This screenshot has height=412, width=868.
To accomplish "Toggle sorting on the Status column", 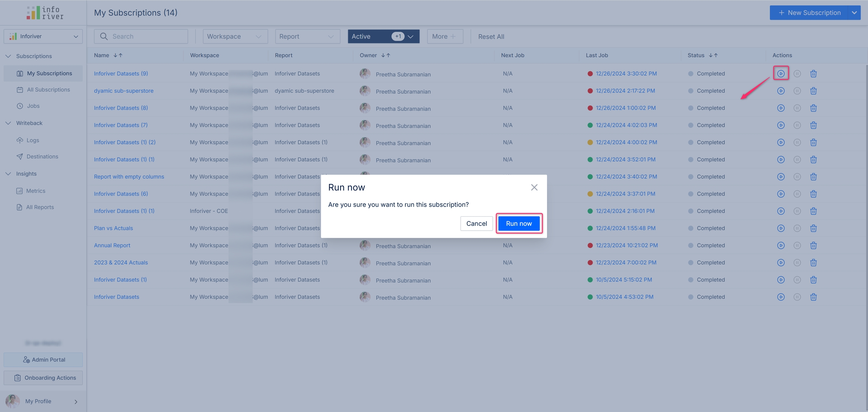I will pos(713,55).
